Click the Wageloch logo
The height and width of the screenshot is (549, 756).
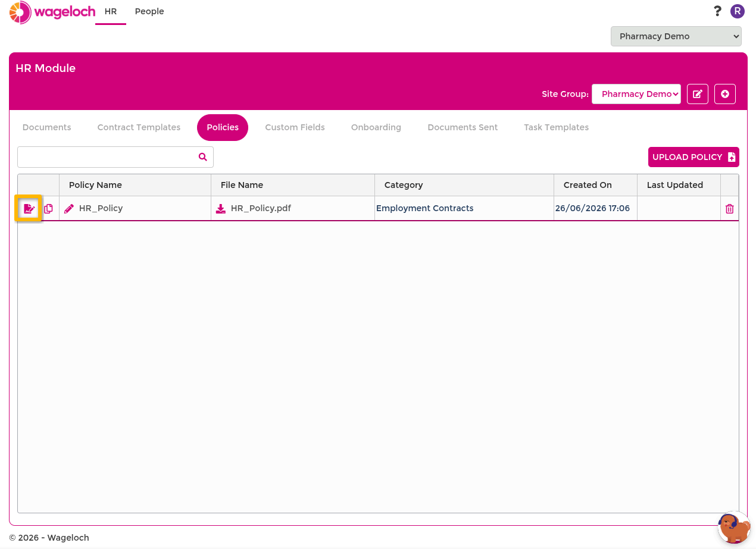coord(52,12)
